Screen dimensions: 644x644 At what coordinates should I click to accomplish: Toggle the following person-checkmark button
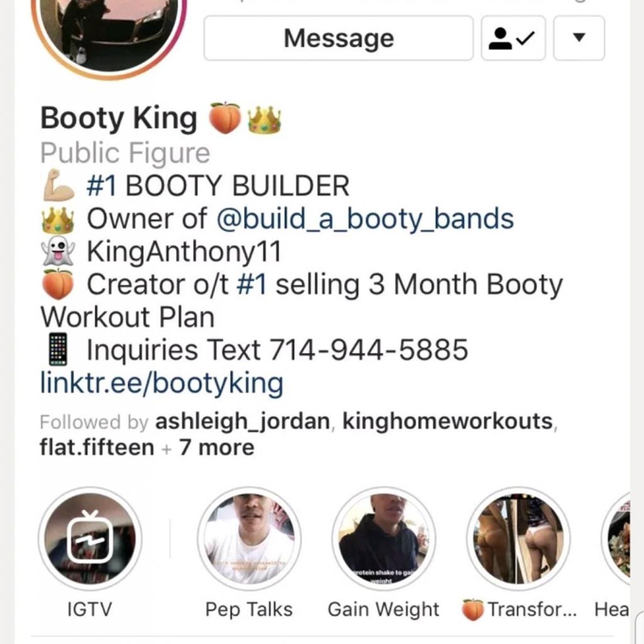click(x=513, y=38)
